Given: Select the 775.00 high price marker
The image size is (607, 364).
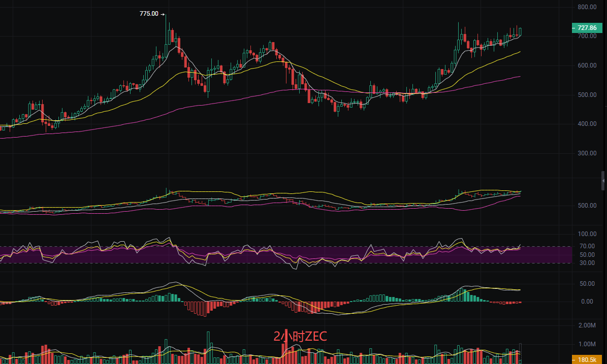Looking at the screenshot, I should 149,14.
